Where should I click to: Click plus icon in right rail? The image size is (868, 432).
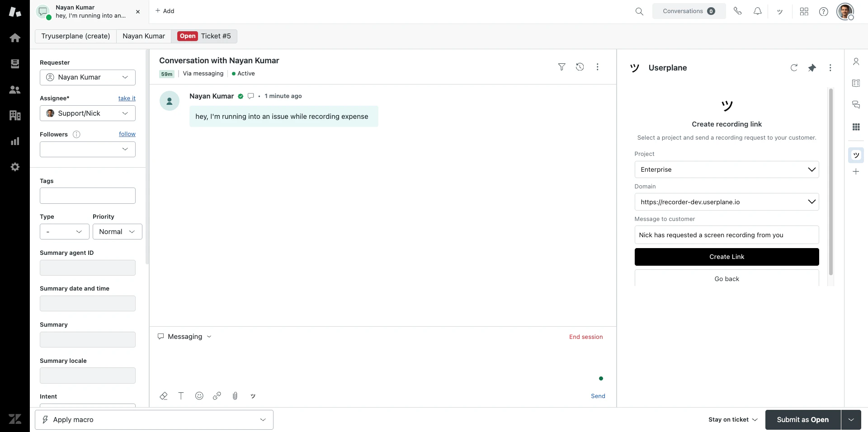pyautogui.click(x=856, y=172)
